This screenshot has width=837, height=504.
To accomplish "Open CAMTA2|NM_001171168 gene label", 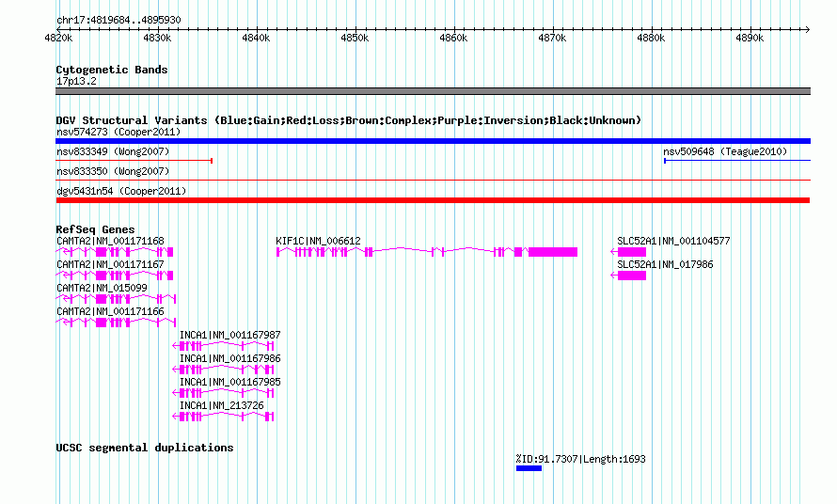I will [110, 241].
